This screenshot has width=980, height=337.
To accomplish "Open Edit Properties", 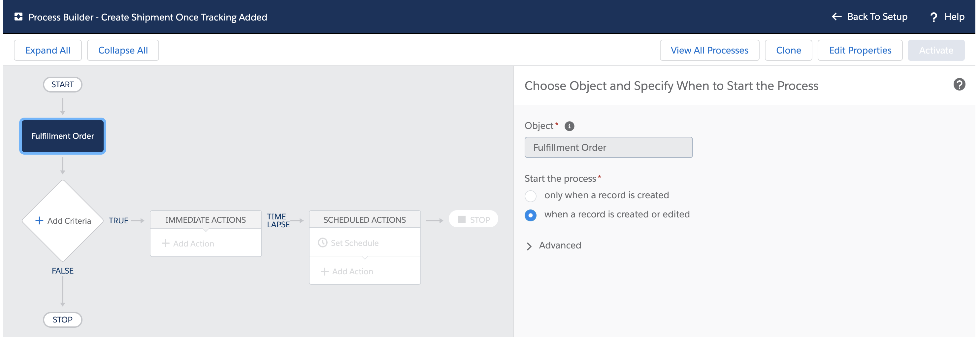I will (860, 50).
